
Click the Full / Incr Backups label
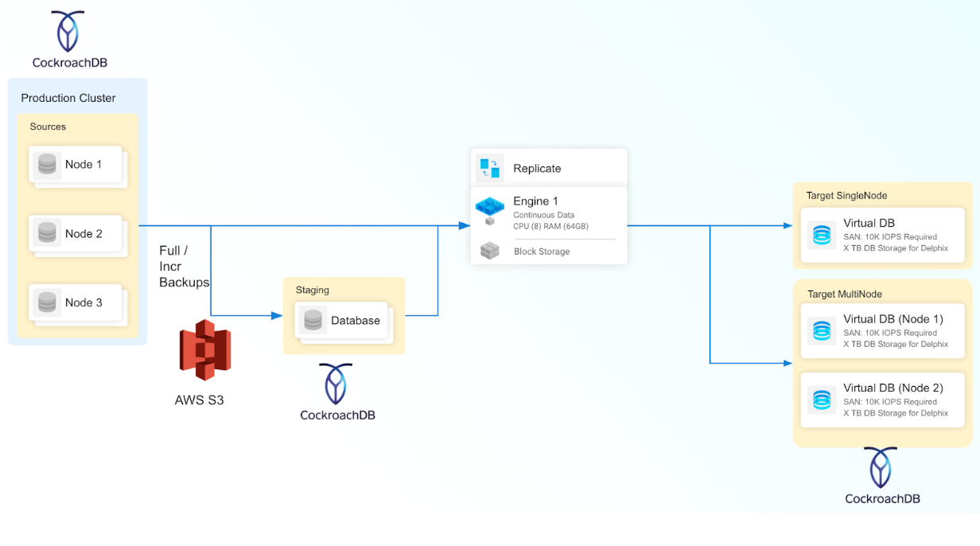tap(184, 267)
